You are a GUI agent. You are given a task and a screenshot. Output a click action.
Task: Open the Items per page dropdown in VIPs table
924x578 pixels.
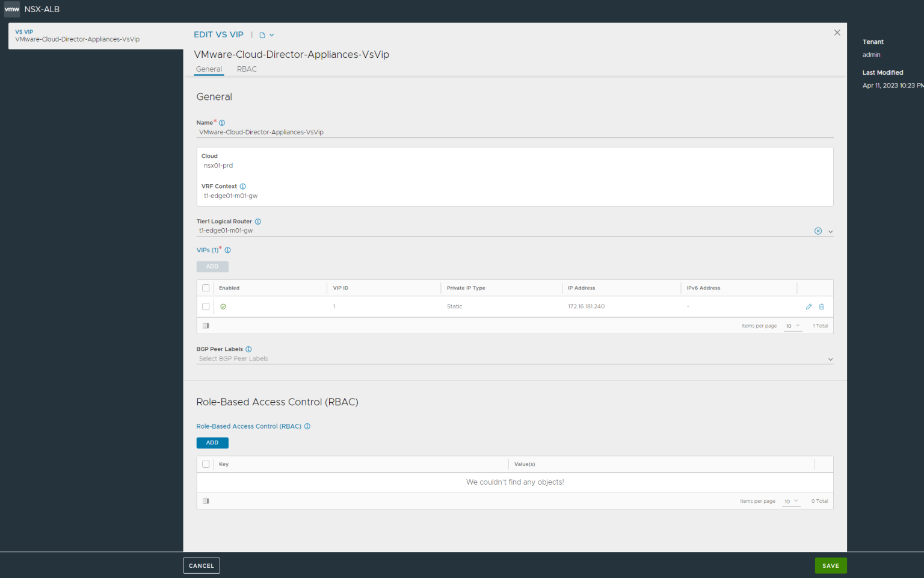[793, 326]
